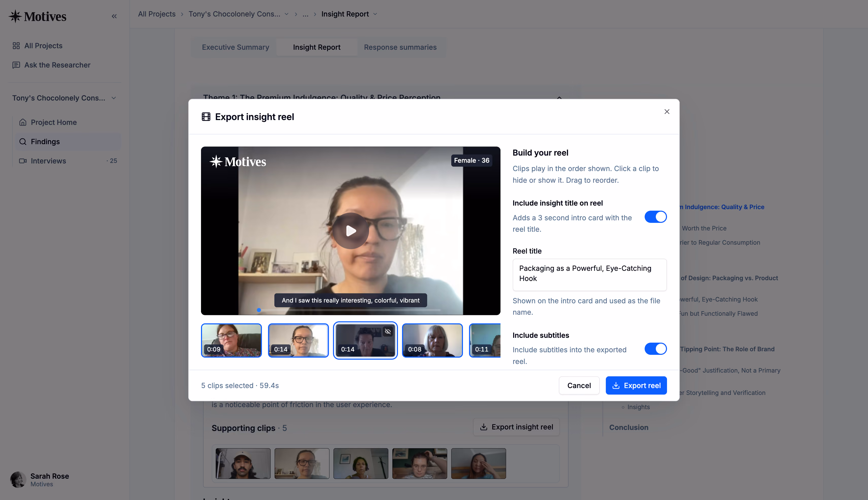Click Cancel in export dialog
Screen dimensions: 868x500
579,385
